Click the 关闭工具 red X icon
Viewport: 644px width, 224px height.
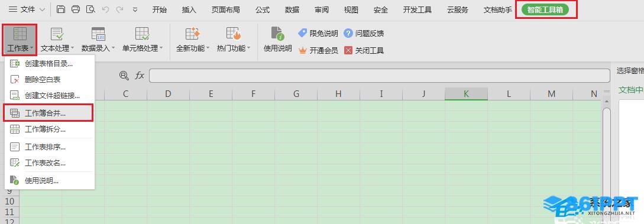[348, 50]
